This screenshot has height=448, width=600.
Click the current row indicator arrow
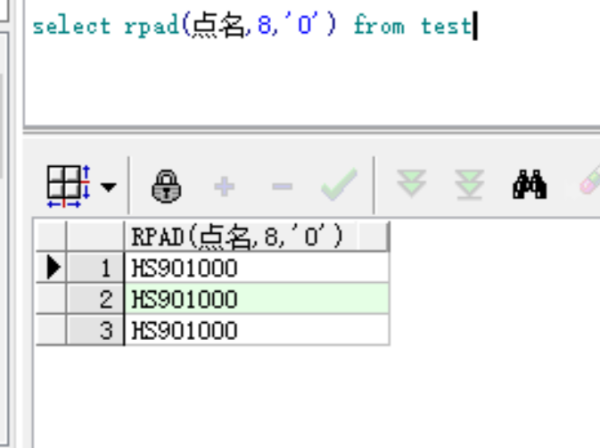[54, 267]
